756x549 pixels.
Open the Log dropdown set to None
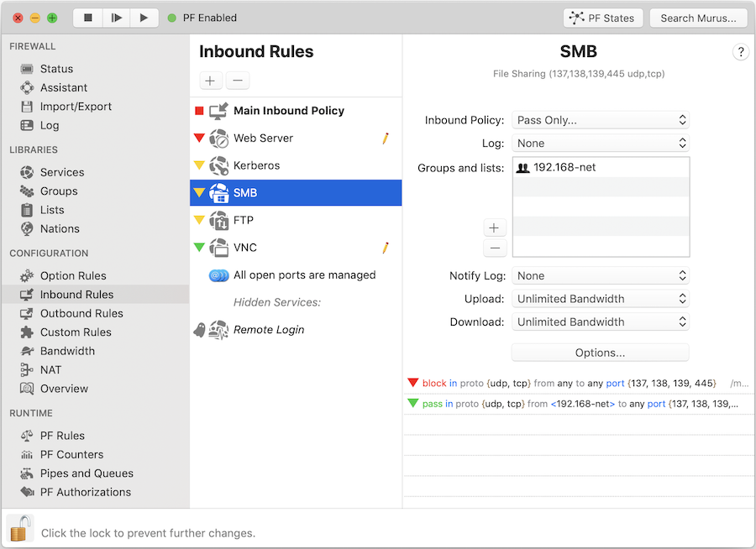pyautogui.click(x=601, y=144)
